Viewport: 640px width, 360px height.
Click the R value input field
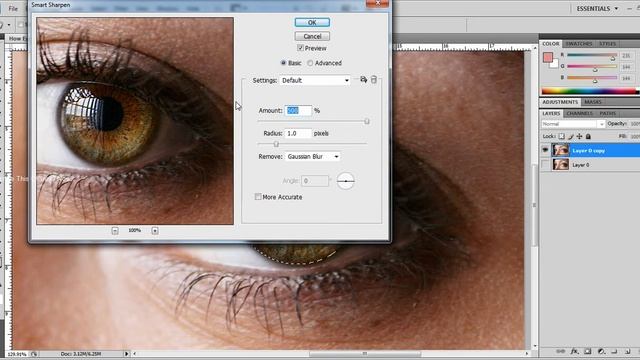(x=627, y=56)
